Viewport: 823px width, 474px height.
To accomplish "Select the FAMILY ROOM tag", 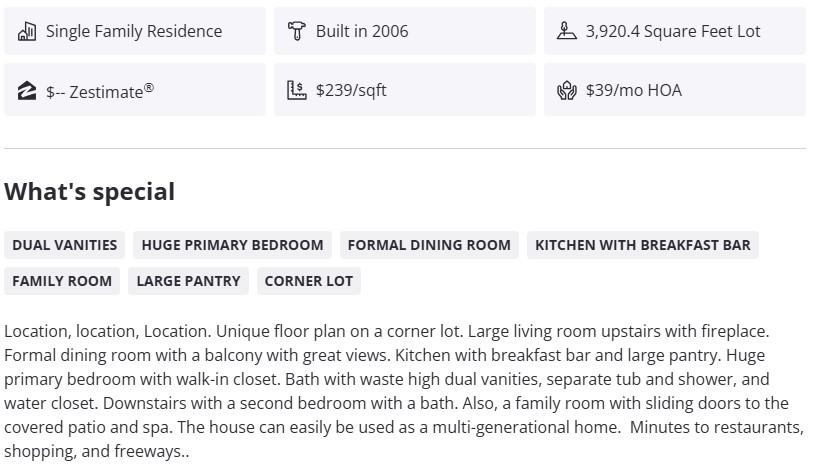I will pyautogui.click(x=62, y=281).
